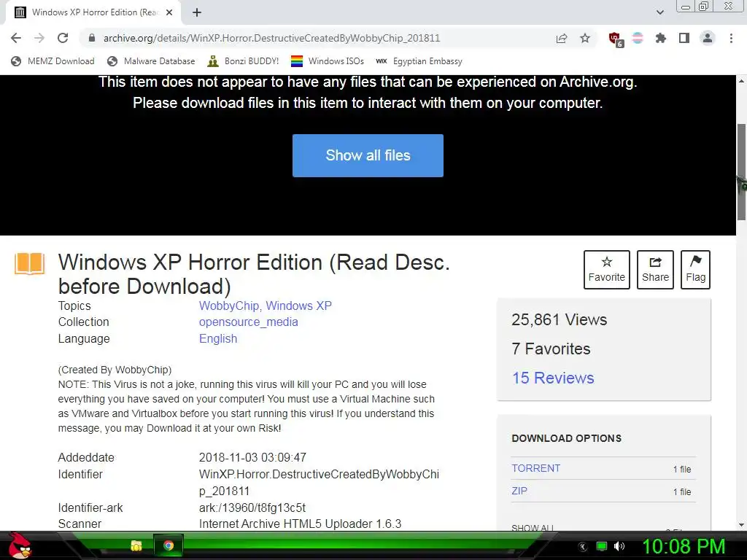Viewport: 747px width, 560px height.
Task: Open the uBlock Origin extension icon
Action: 616,39
